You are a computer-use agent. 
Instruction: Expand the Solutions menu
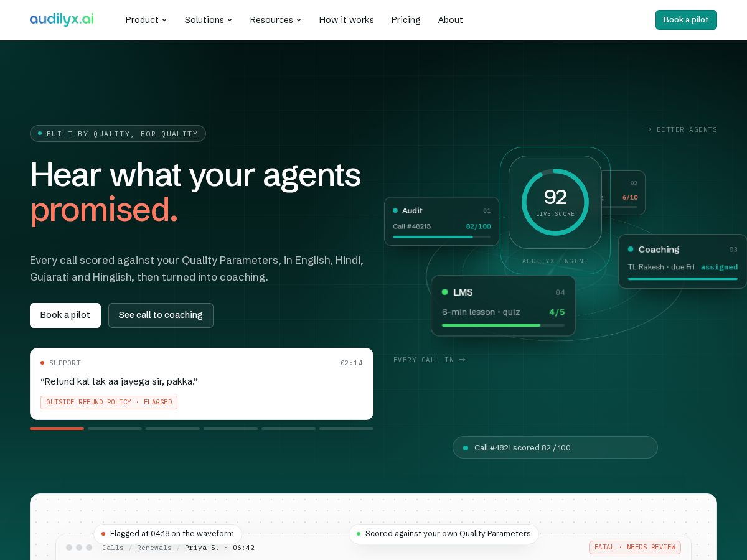tap(208, 20)
